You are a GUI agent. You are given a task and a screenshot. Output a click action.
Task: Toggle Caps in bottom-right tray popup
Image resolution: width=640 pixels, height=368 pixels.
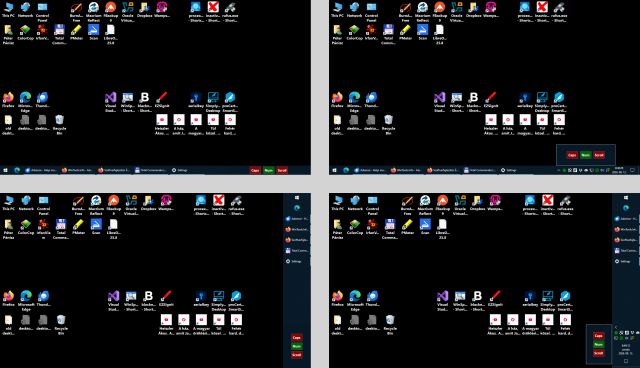598,336
